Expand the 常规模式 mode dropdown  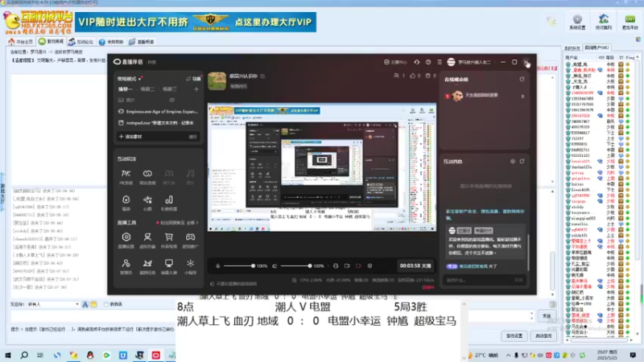(x=130, y=79)
